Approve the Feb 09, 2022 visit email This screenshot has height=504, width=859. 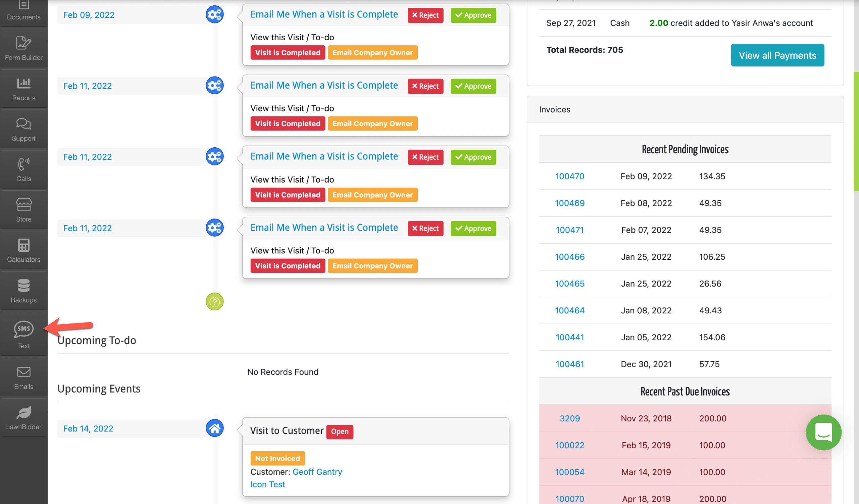pos(473,15)
